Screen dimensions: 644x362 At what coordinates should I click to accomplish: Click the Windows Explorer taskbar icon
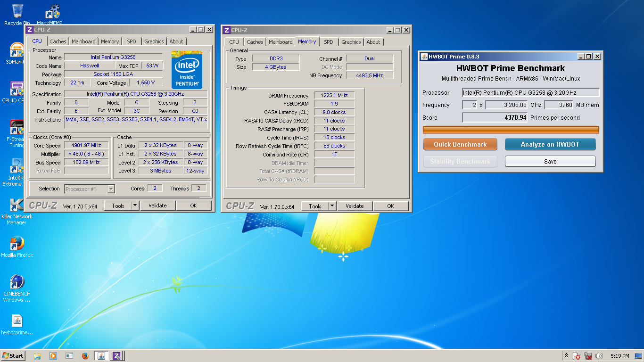[37, 356]
